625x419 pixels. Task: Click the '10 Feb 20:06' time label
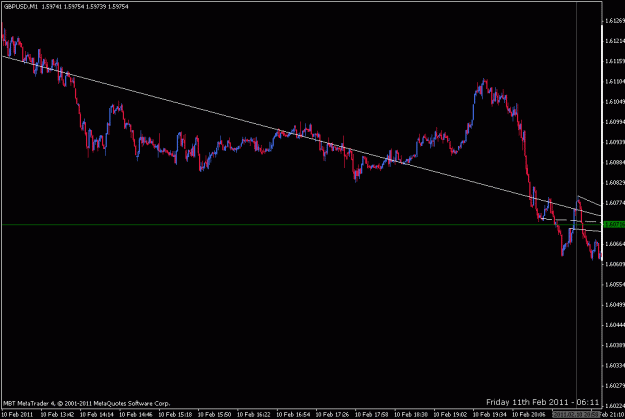click(x=529, y=415)
